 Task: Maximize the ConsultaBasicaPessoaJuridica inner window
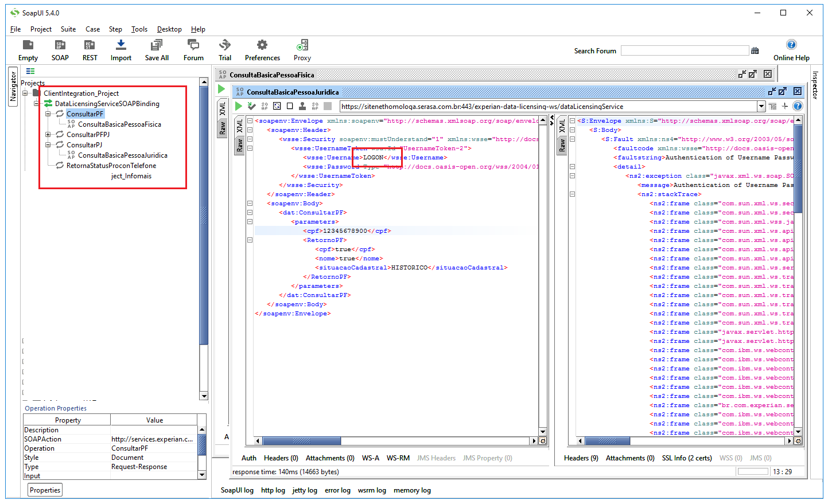783,91
